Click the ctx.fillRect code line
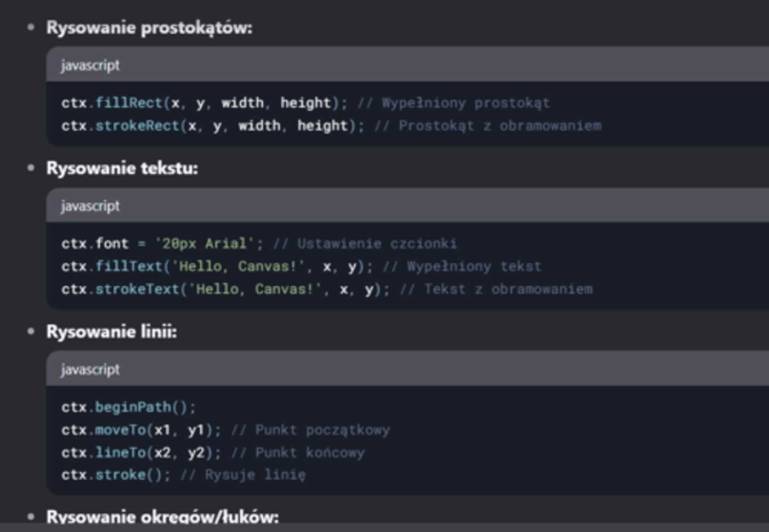The width and height of the screenshot is (769, 532). click(x=305, y=103)
